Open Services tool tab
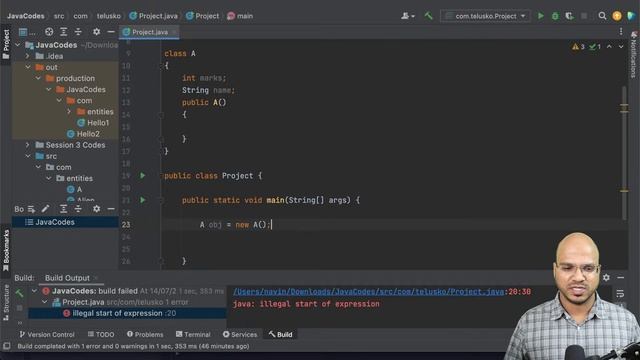This screenshot has width=640, height=360. tap(240, 334)
